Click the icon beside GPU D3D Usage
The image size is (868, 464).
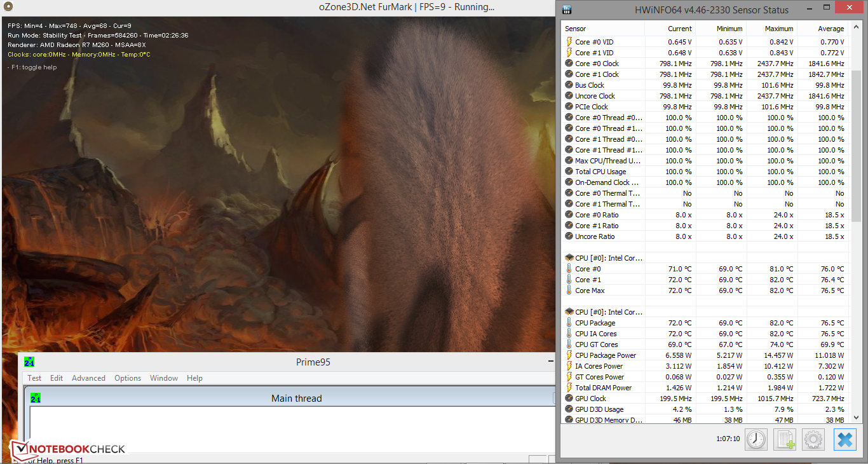pyautogui.click(x=569, y=409)
